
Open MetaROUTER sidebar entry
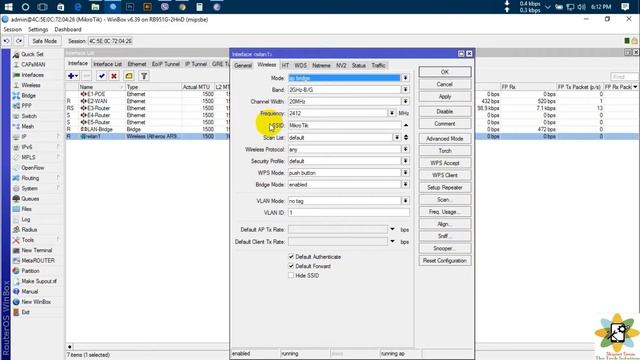point(38,260)
